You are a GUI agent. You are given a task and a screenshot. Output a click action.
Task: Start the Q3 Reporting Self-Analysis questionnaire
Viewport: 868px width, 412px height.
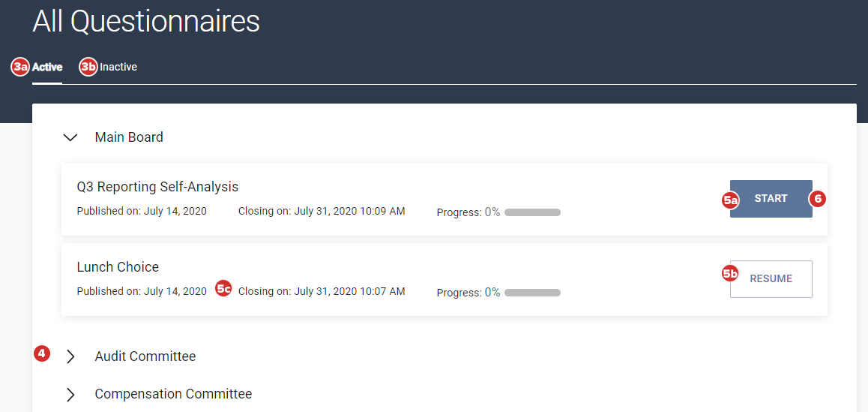click(771, 199)
